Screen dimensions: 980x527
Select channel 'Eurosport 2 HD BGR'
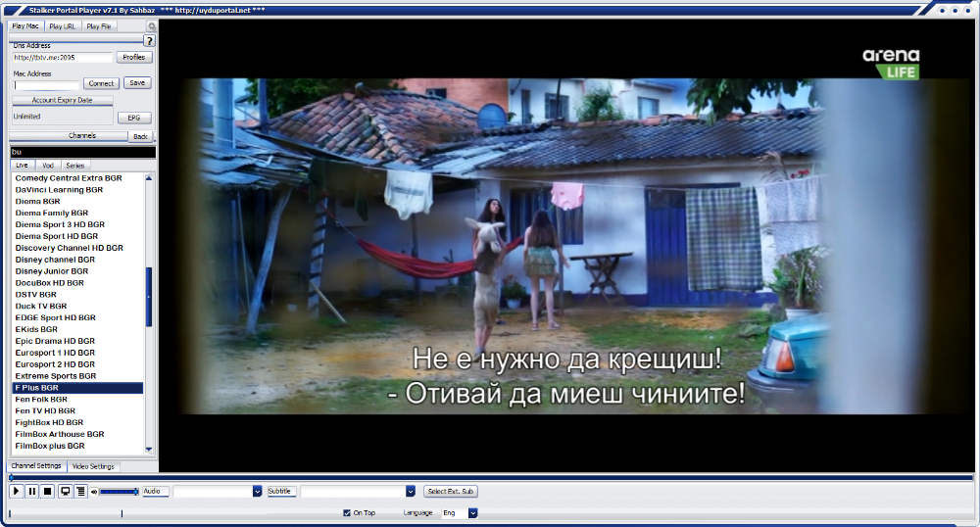click(55, 364)
